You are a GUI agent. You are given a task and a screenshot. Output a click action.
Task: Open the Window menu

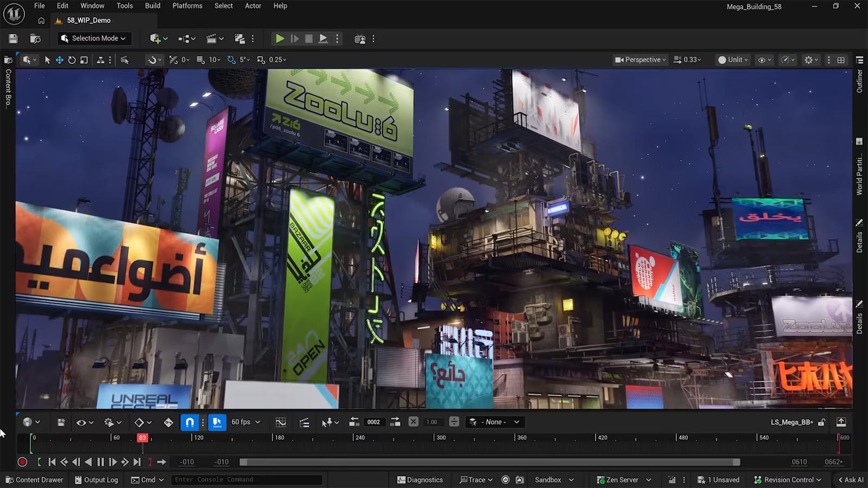pyautogui.click(x=92, y=6)
